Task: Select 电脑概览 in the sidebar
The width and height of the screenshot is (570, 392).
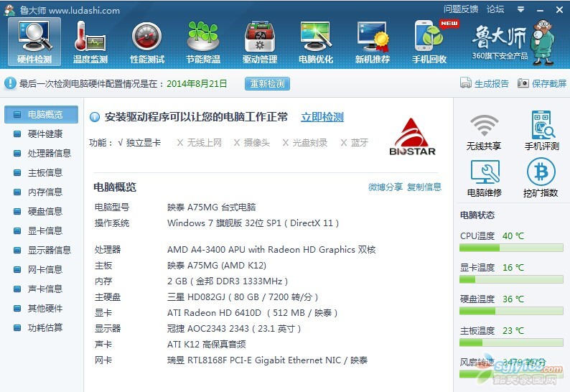Action: (x=41, y=115)
